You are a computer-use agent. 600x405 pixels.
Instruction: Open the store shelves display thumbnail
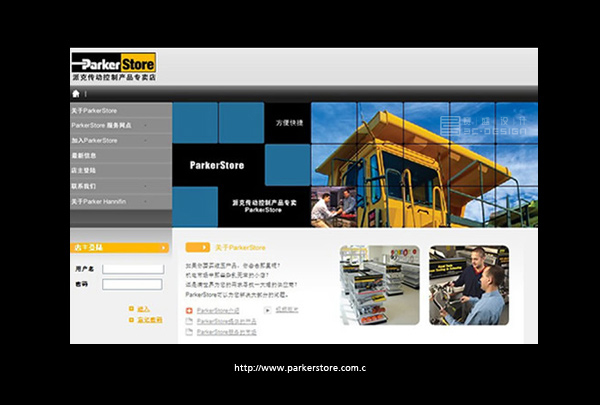pos(380,285)
